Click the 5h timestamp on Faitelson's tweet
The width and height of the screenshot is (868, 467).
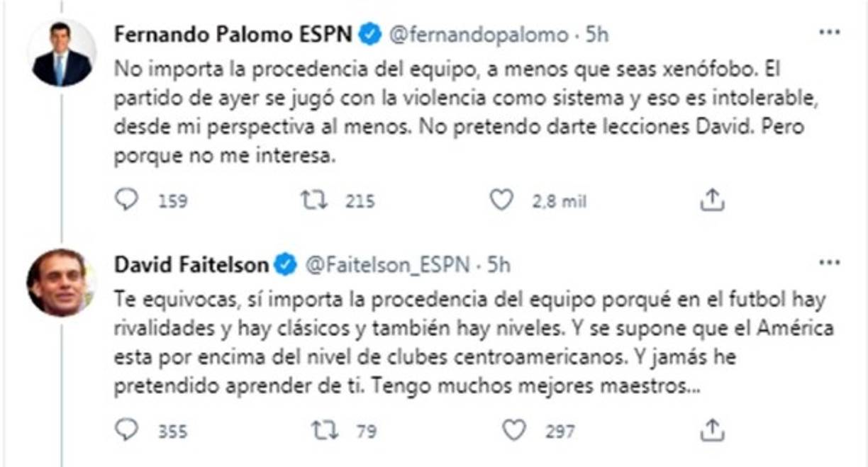pos(499,265)
